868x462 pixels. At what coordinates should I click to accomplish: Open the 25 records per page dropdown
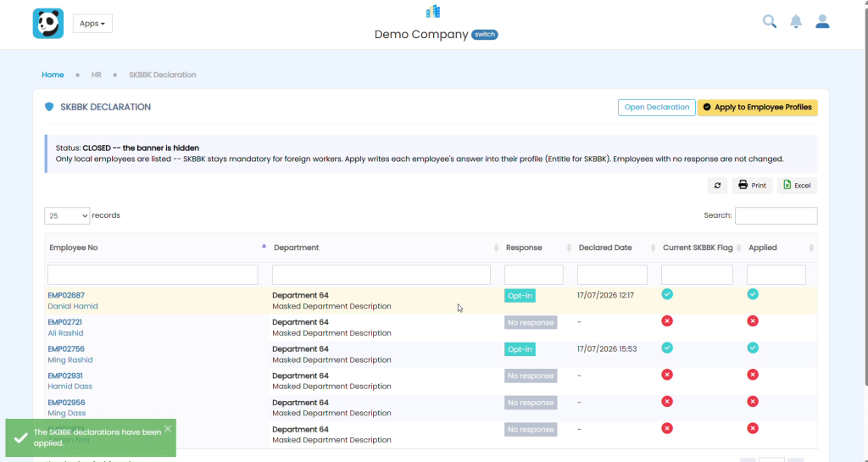[x=67, y=216]
